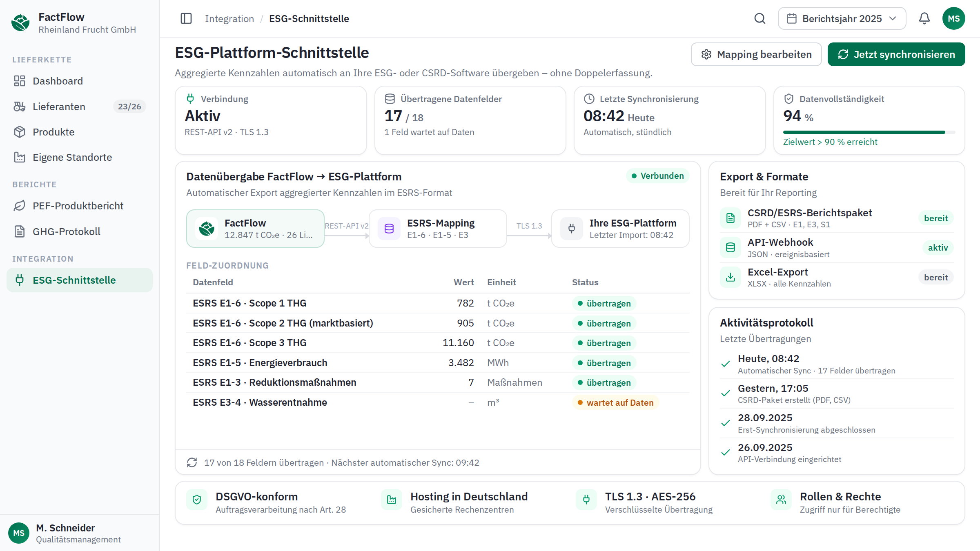Click the FactFlow source node card
The image size is (980, 551).
click(x=255, y=229)
